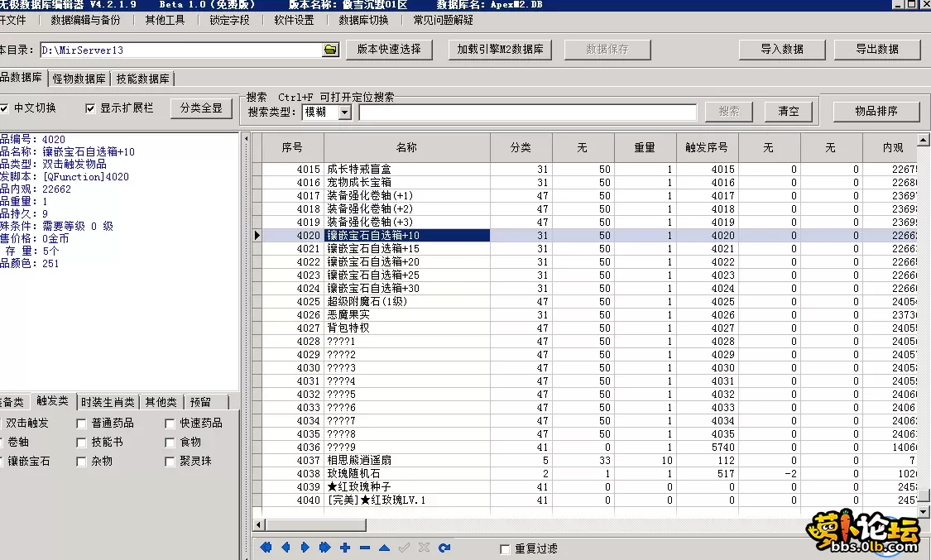The image size is (931, 560).
Task: Jump to the last record with the double-right arrow
Action: (x=324, y=548)
